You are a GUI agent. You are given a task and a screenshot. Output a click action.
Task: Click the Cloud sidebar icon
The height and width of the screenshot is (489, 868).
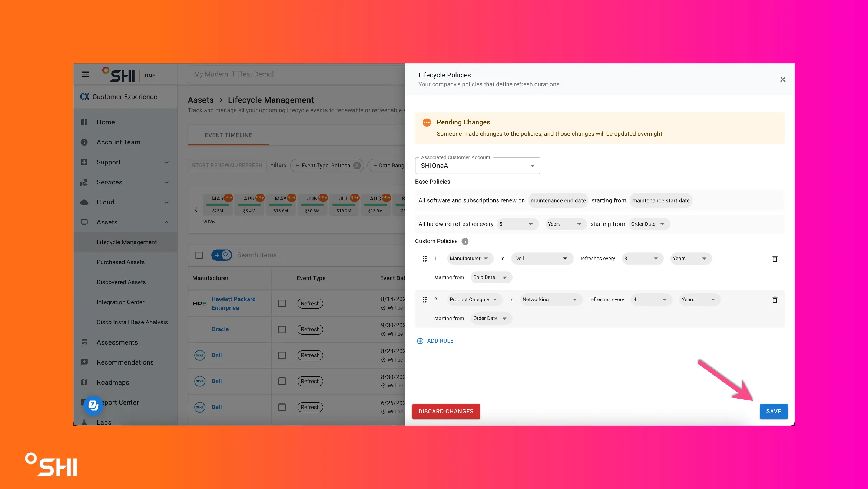(85, 202)
